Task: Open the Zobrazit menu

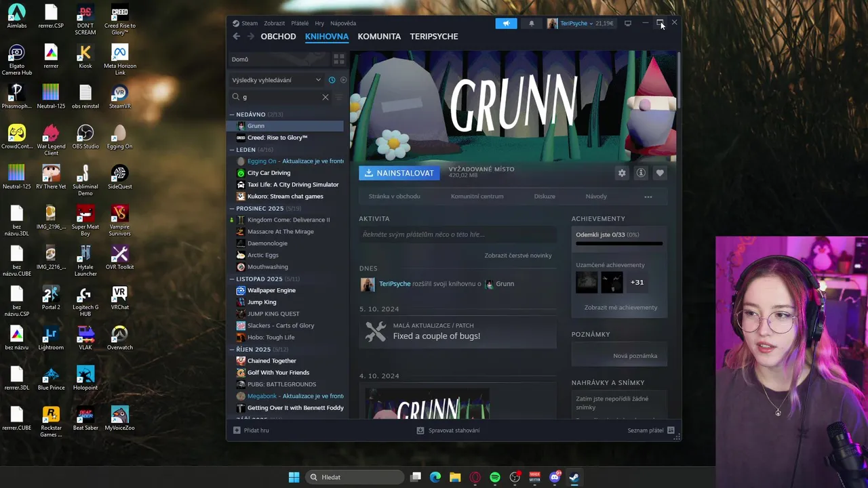Action: [275, 23]
